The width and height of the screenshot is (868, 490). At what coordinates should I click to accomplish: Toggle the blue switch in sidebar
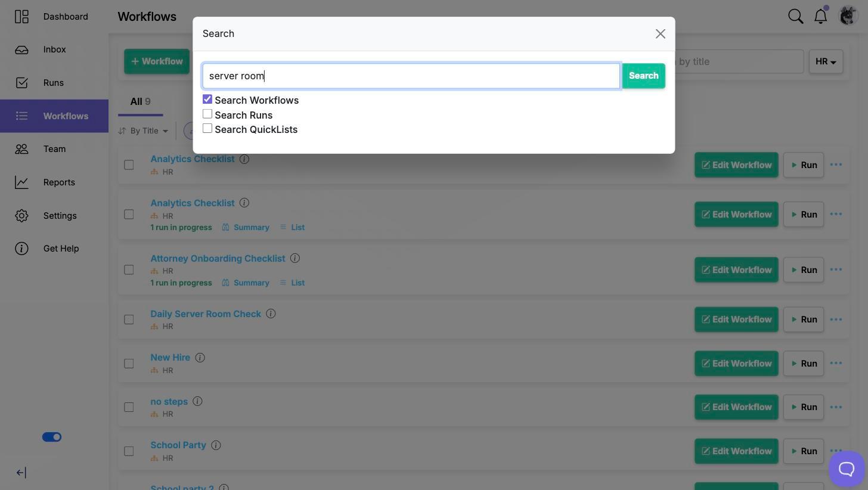click(x=52, y=437)
